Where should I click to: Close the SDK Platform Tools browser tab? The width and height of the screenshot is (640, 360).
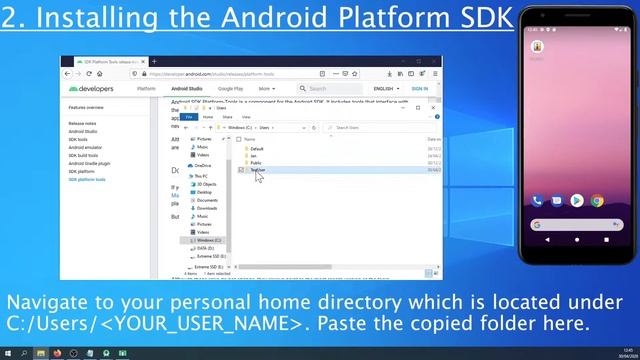pyautogui.click(x=143, y=62)
